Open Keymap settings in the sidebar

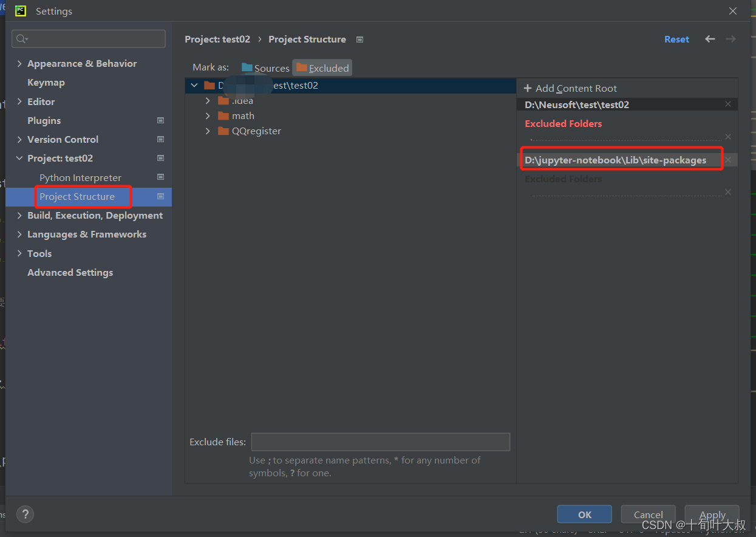pyautogui.click(x=45, y=82)
